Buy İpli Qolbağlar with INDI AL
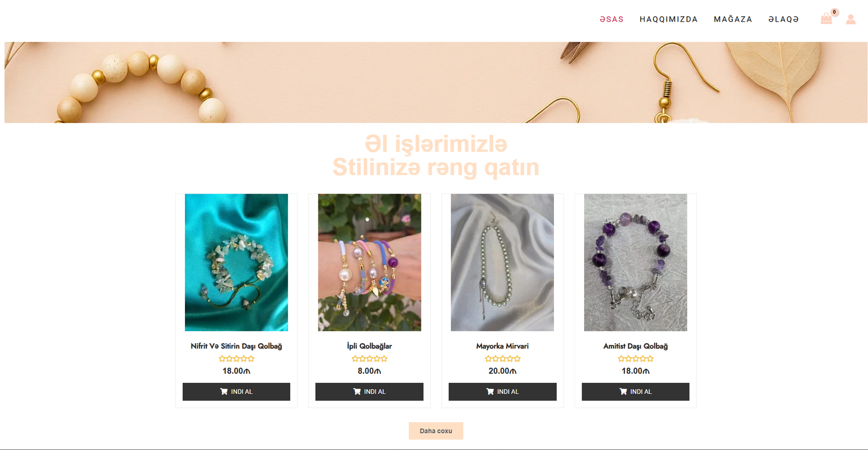The width and height of the screenshot is (868, 450). coord(369,392)
